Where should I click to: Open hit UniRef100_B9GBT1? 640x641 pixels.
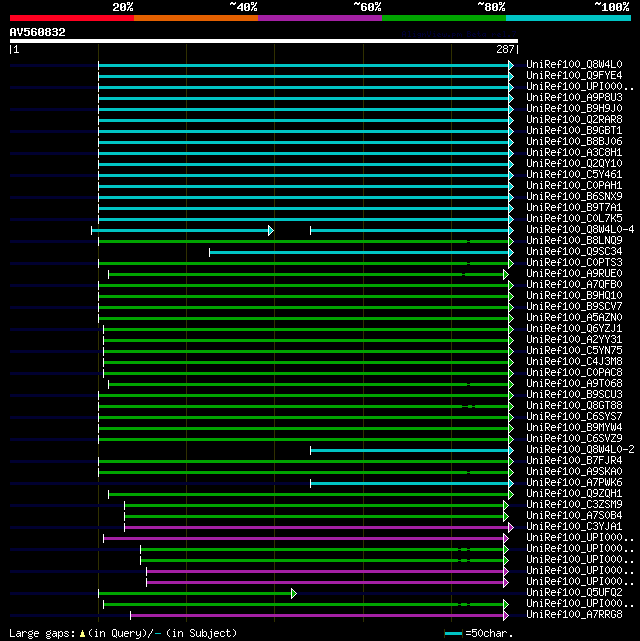(574, 131)
